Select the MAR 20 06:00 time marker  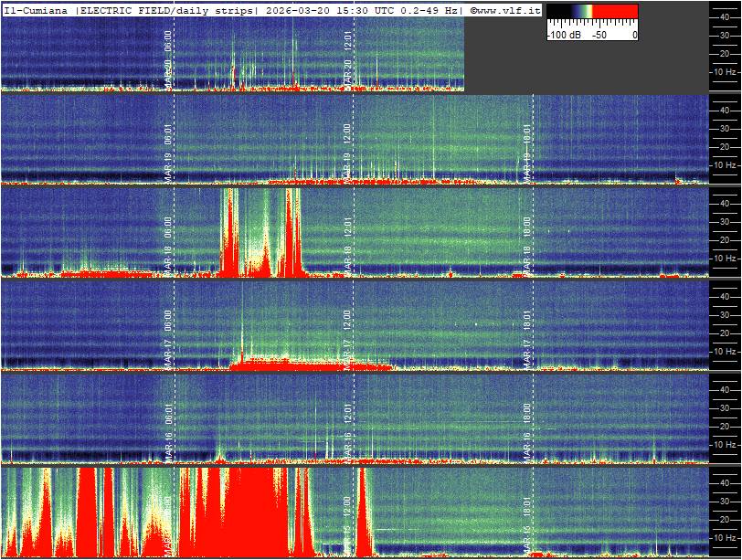coord(168,57)
